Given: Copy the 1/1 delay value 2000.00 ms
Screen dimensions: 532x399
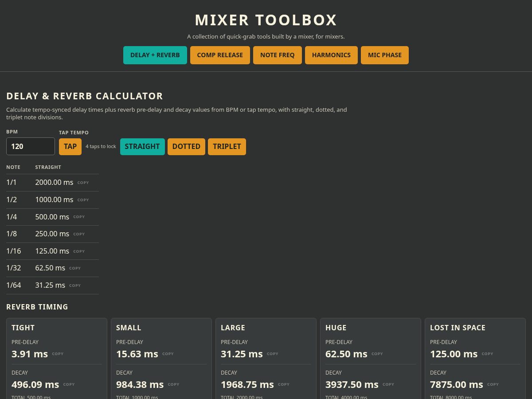Looking at the screenshot, I should pyautogui.click(x=83, y=183).
